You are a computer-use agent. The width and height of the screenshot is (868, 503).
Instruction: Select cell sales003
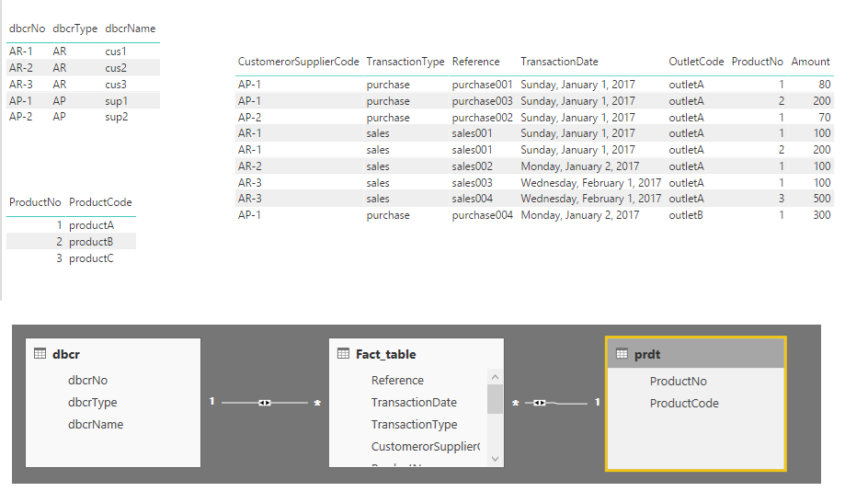tap(472, 183)
